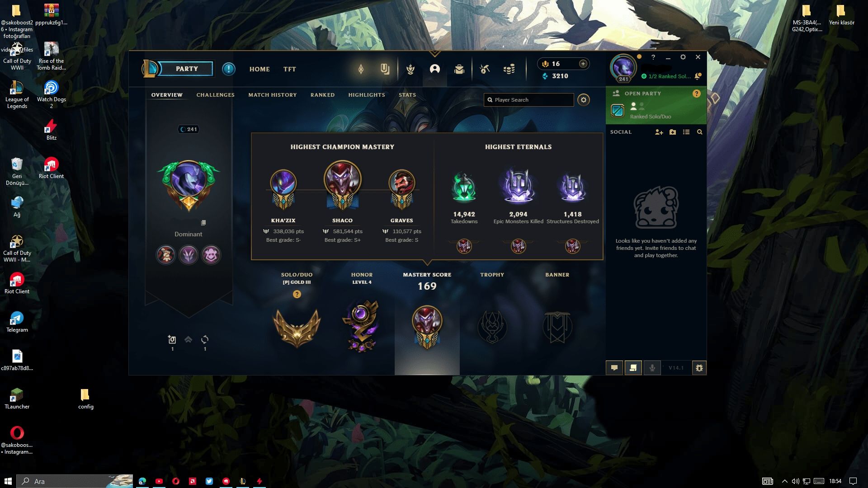Click the Structures Destroyed eternal icon

(572, 187)
